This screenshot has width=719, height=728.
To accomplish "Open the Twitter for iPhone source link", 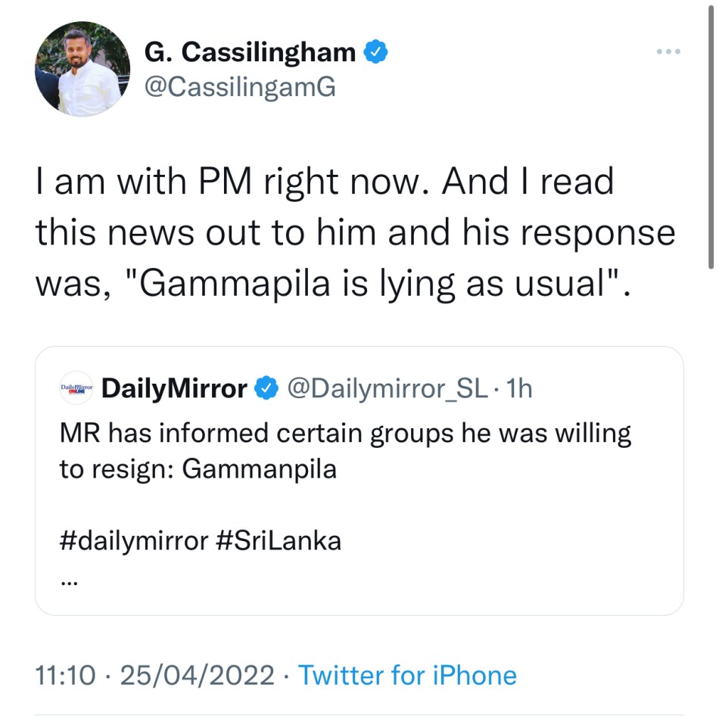I will coord(407,675).
